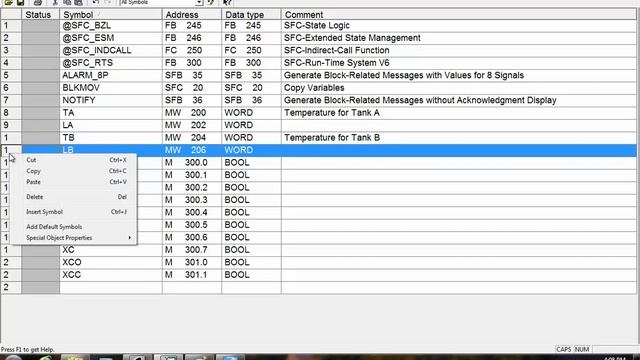
Task: Click the M 301.0 address cell
Action: pos(192,262)
